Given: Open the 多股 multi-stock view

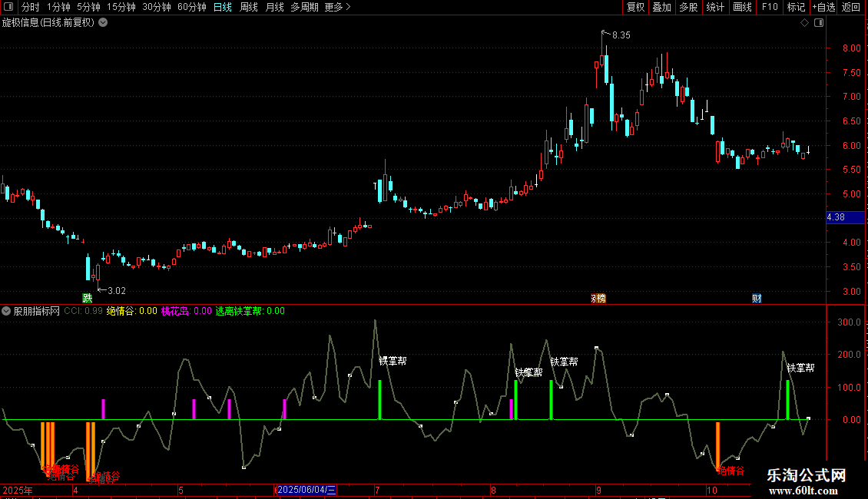Looking at the screenshot, I should (688, 7).
